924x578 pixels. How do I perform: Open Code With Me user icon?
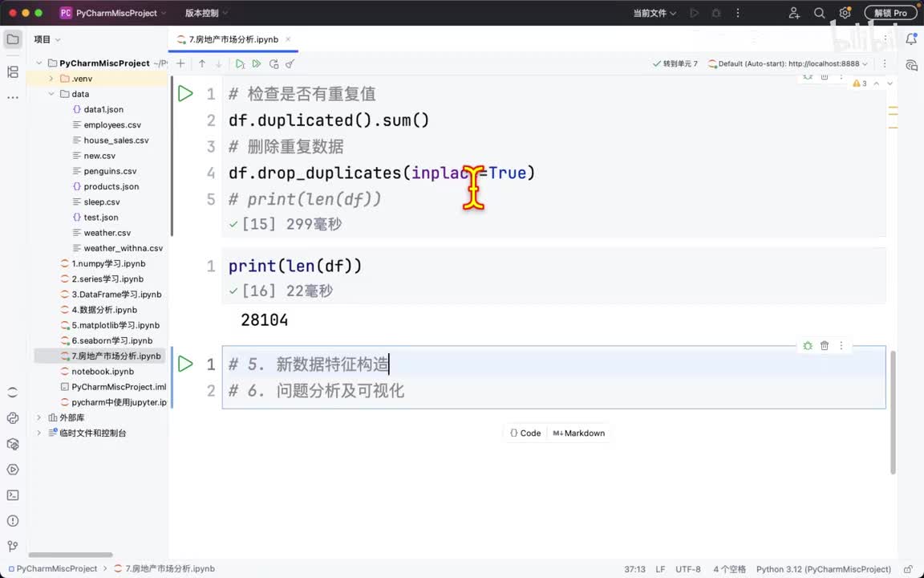click(794, 13)
